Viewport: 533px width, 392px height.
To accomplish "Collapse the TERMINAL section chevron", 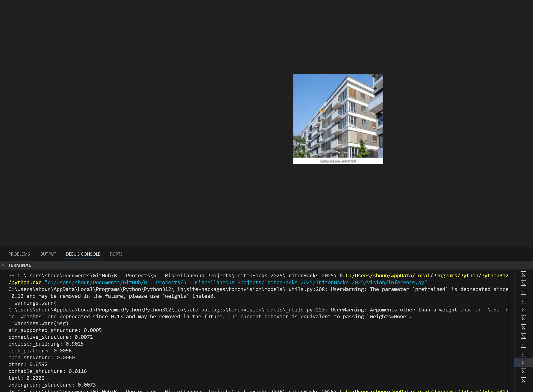I will pos(4,265).
